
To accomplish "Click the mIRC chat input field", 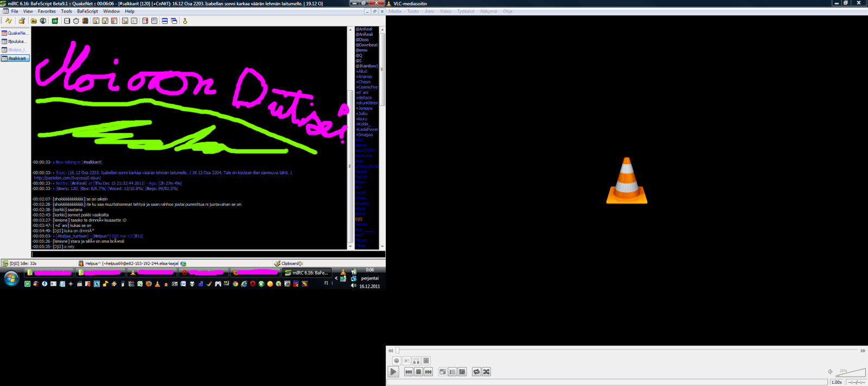I will click(206, 254).
